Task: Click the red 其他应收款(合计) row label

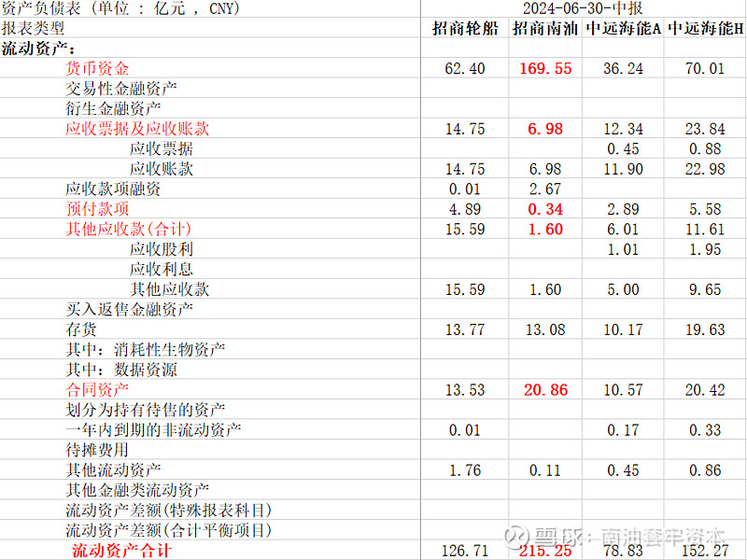Action: point(129,229)
